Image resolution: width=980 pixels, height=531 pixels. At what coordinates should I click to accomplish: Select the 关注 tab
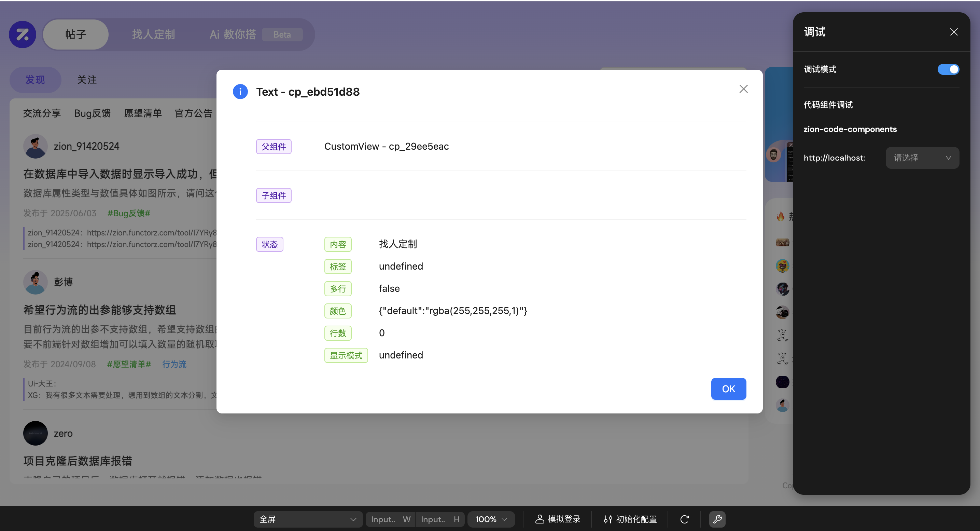[x=87, y=80]
